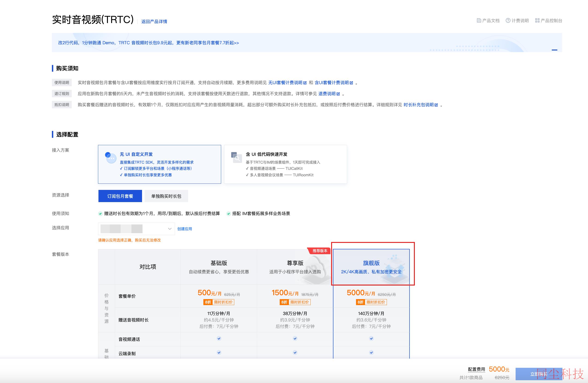Viewport: 588px width, 383px height.
Task: Collapse the promo banner with minus icon
Action: coord(554,50)
